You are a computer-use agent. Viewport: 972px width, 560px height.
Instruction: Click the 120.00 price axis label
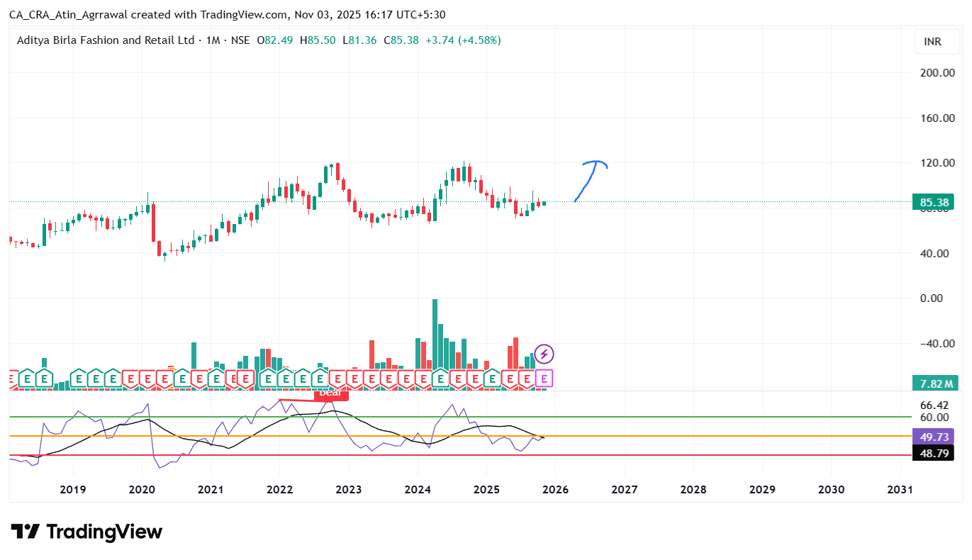coord(937,163)
